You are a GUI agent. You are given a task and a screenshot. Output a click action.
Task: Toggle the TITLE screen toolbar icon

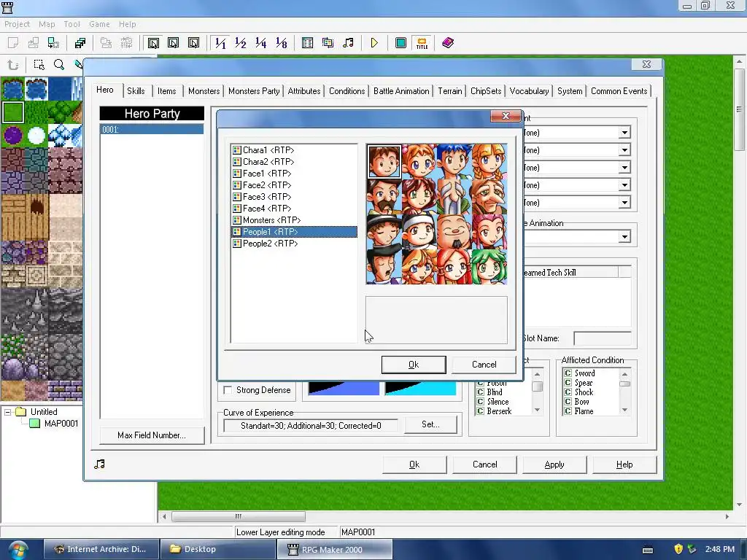(x=422, y=43)
